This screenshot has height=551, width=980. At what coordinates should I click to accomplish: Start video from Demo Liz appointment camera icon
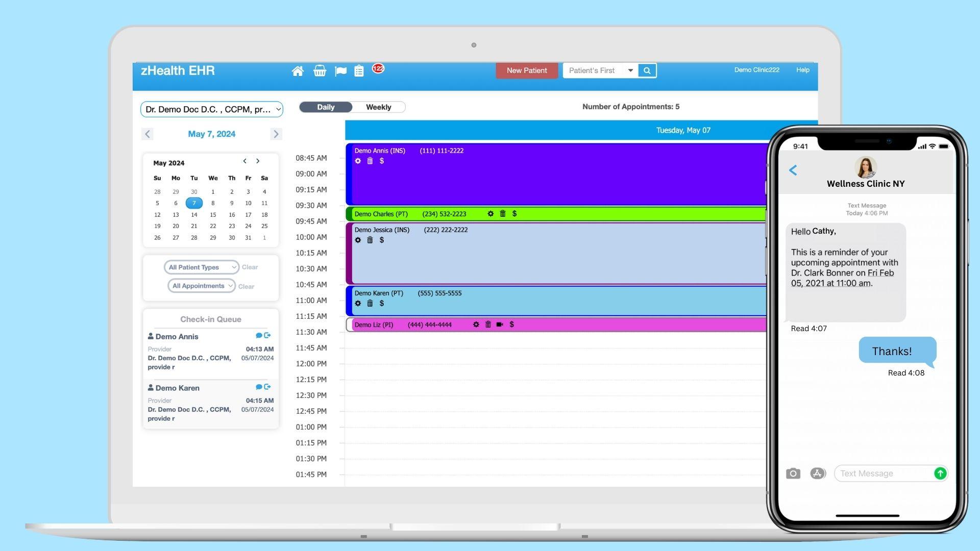(500, 324)
